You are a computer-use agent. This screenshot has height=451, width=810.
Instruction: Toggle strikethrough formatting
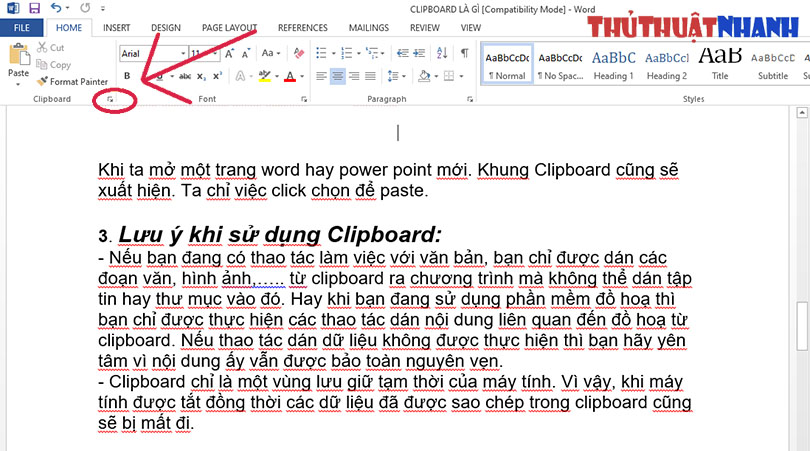pos(184,76)
